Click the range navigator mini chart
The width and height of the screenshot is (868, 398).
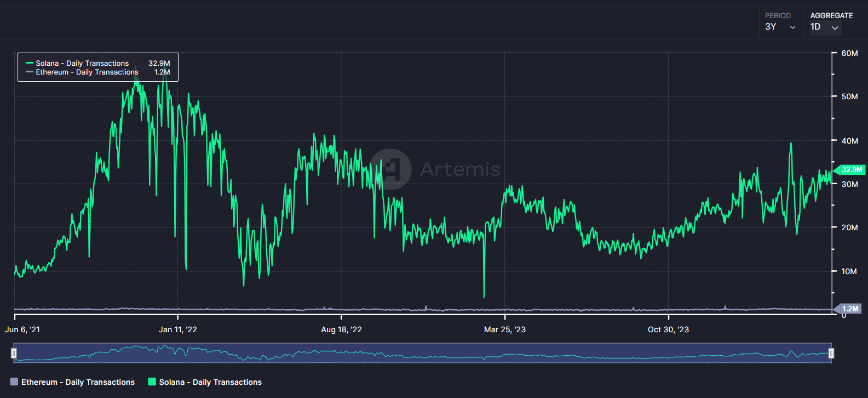[423, 353]
